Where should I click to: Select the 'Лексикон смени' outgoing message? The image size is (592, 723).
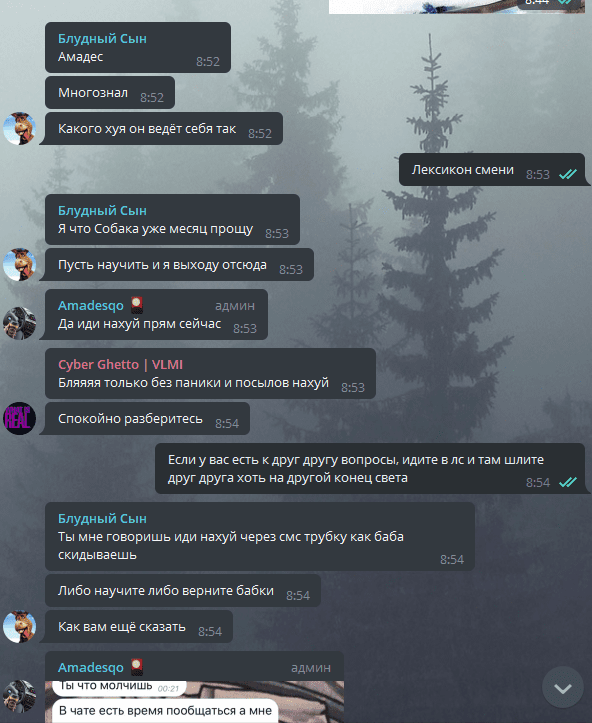[x=492, y=170]
